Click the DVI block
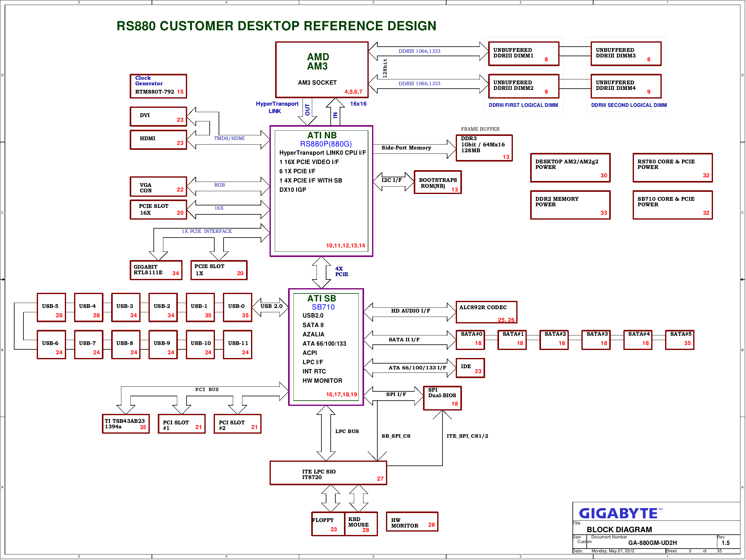Image resolution: width=746 pixels, height=560 pixels. pos(158,117)
